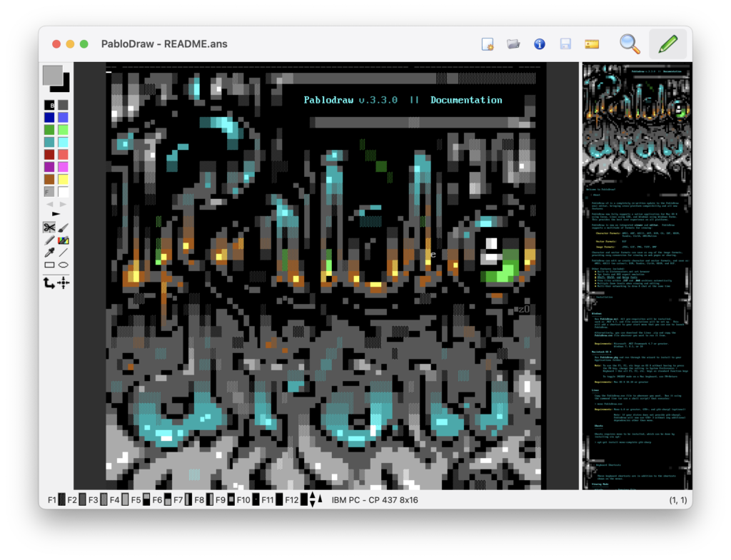Pick the F1 shaded block character
Viewport: 731px width, 560px height.
pos(61,500)
